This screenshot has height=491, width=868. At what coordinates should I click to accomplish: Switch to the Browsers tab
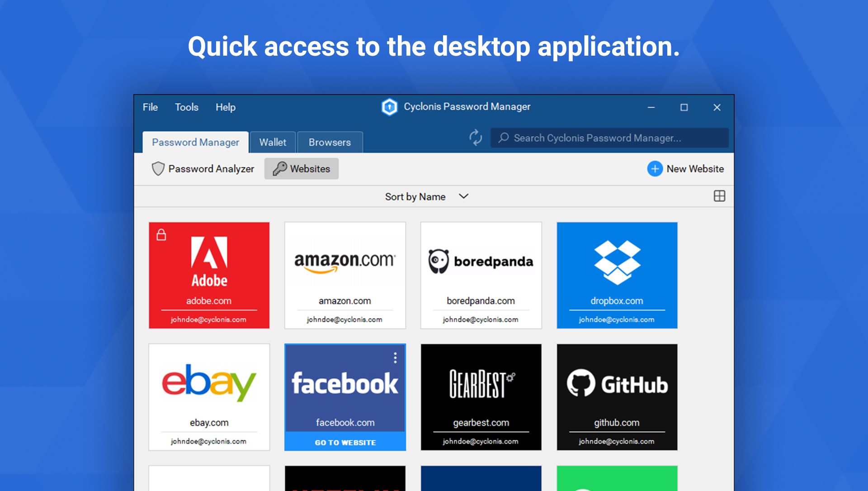coord(330,142)
